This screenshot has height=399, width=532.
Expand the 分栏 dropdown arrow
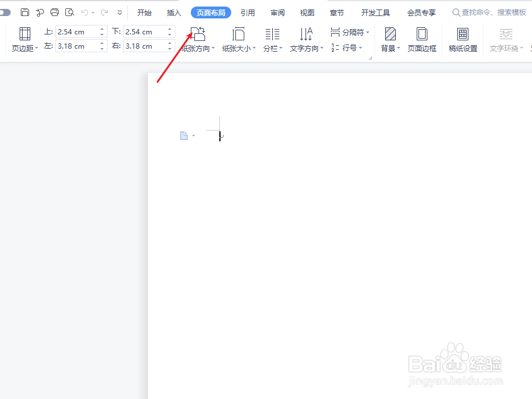281,48
